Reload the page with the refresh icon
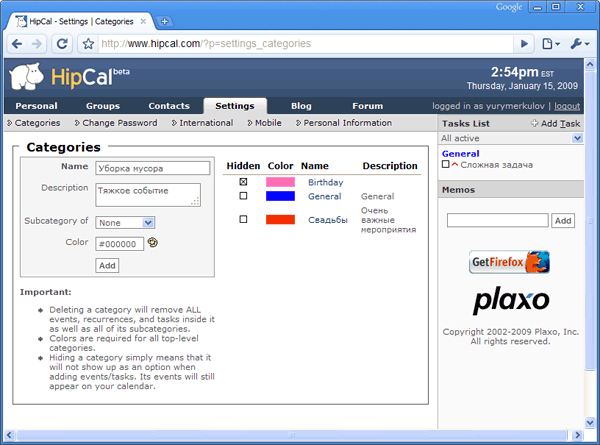Viewport: 600px width, 445px height. [62, 44]
